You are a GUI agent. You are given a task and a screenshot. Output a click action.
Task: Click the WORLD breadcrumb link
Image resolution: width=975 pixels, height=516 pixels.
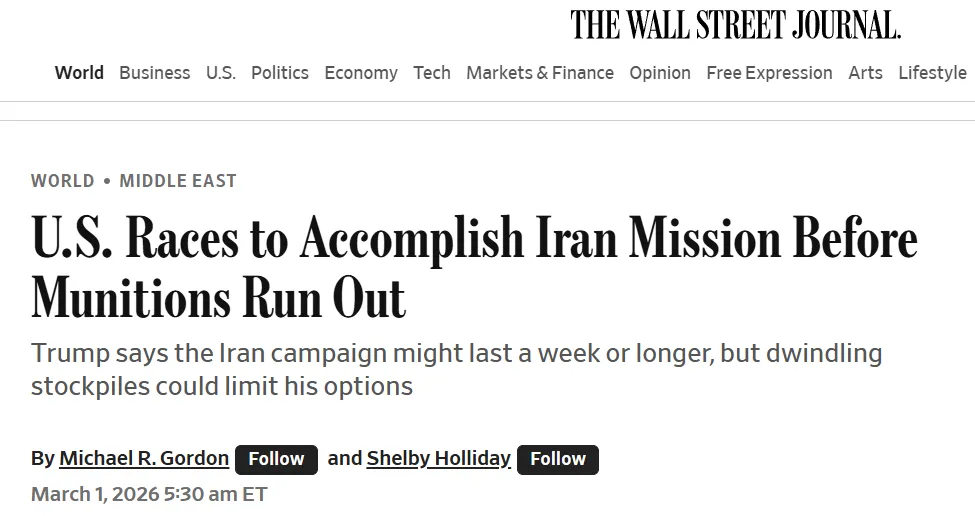pos(62,181)
